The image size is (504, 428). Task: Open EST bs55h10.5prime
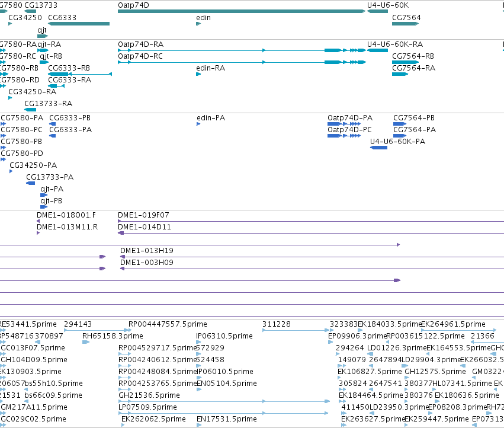(x=53, y=384)
